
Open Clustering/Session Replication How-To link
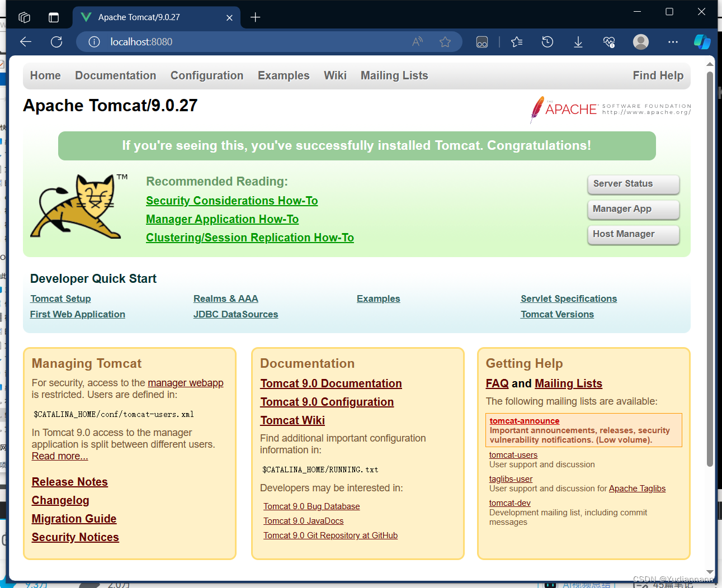(250, 238)
